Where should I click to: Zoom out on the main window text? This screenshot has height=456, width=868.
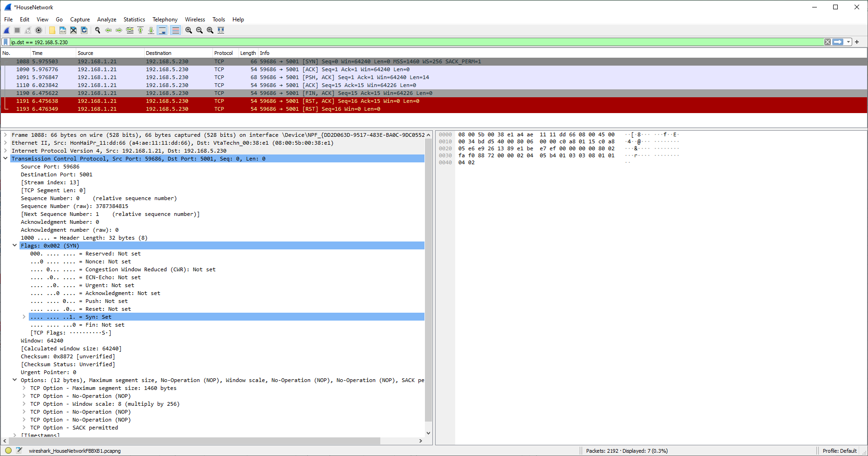[199, 30]
